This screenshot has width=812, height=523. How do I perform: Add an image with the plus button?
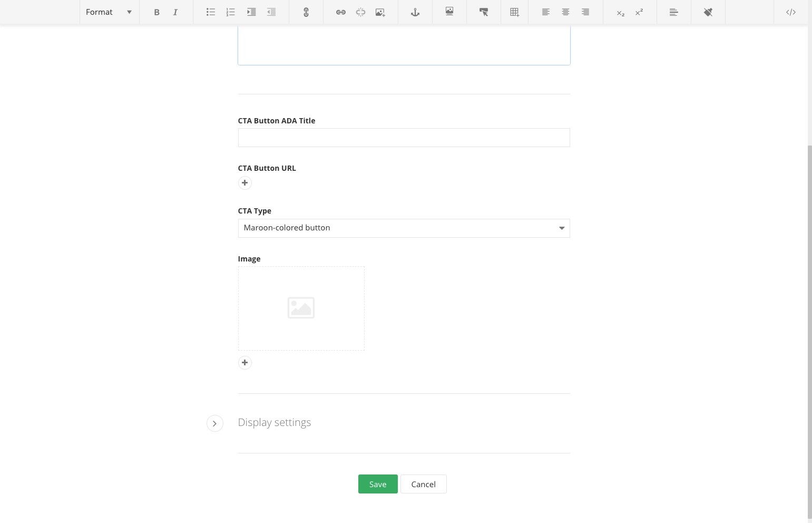[x=245, y=363]
